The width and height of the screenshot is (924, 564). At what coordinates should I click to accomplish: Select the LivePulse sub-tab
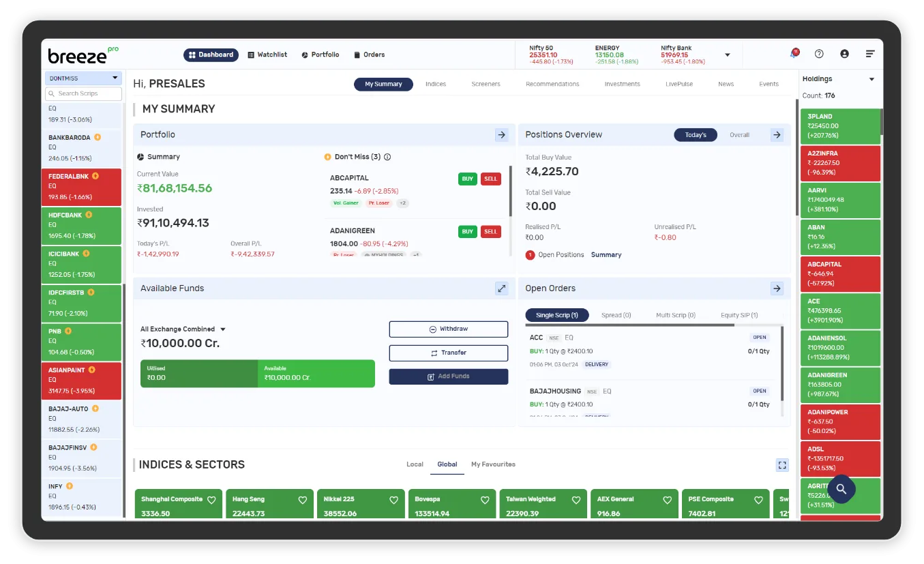[x=679, y=84]
